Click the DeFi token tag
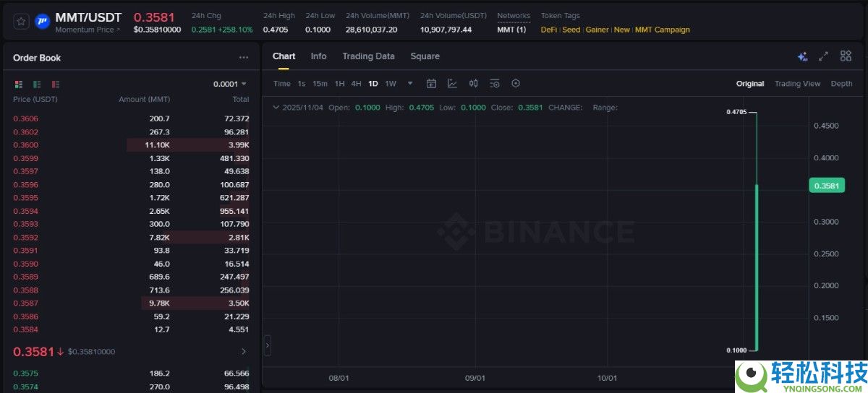 [548, 30]
